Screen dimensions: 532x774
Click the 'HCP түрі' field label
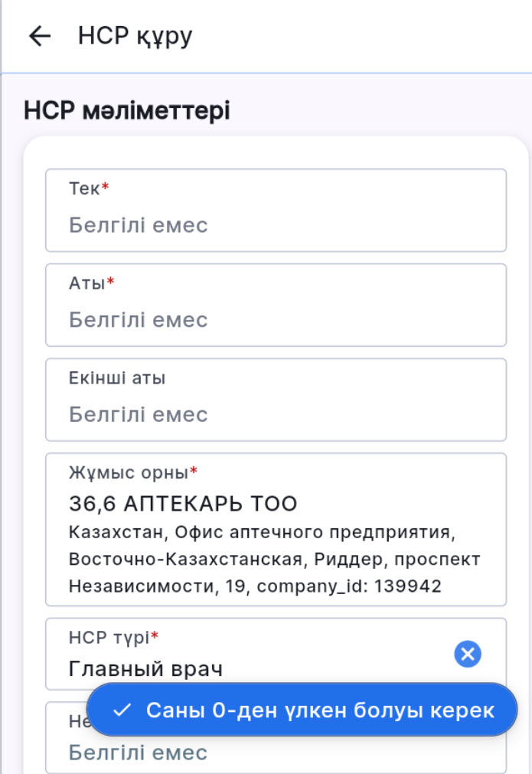[x=109, y=637]
